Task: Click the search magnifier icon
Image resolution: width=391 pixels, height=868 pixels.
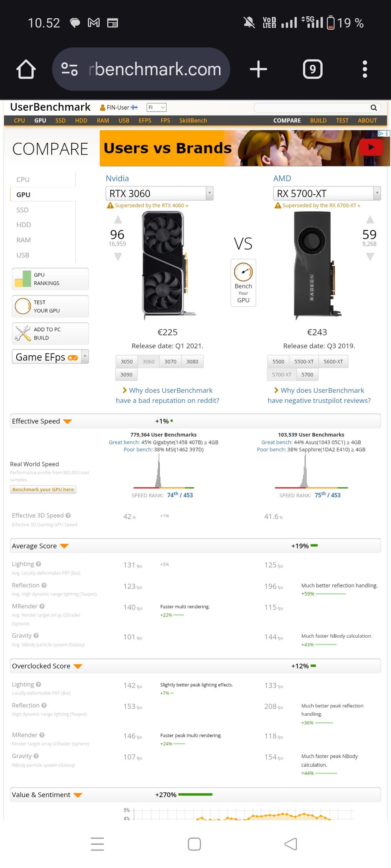Action: (373, 108)
